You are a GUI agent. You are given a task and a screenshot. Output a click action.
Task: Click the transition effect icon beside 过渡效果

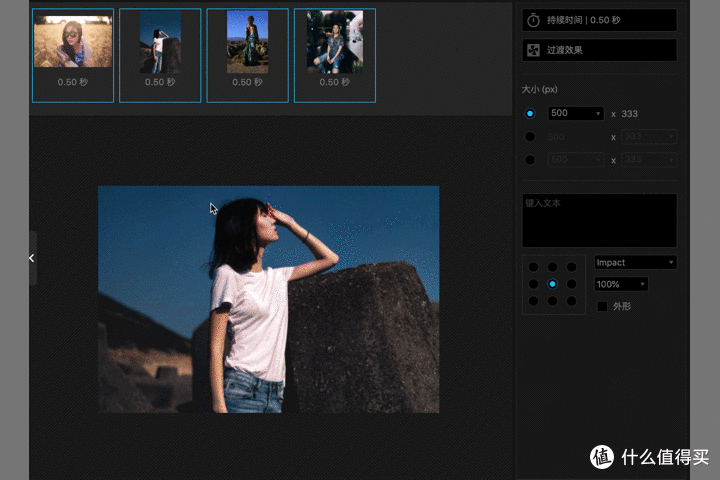533,50
